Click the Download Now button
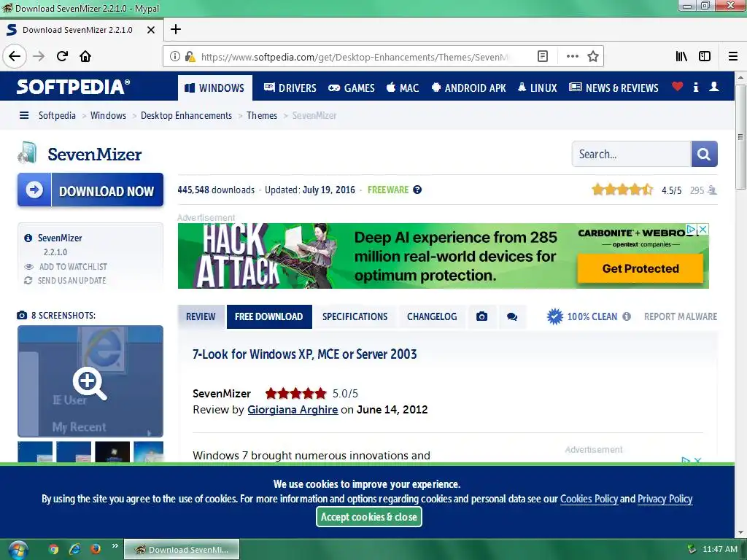The height and width of the screenshot is (560, 747). [x=90, y=190]
